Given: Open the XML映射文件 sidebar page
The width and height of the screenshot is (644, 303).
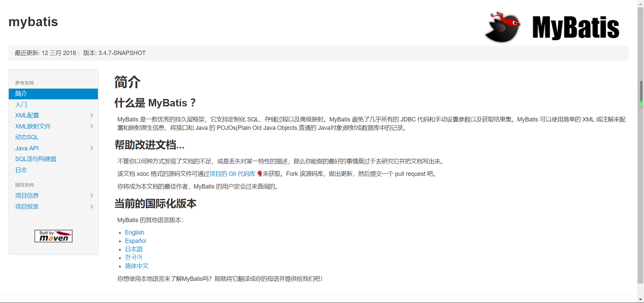Looking at the screenshot, I should point(33,127).
